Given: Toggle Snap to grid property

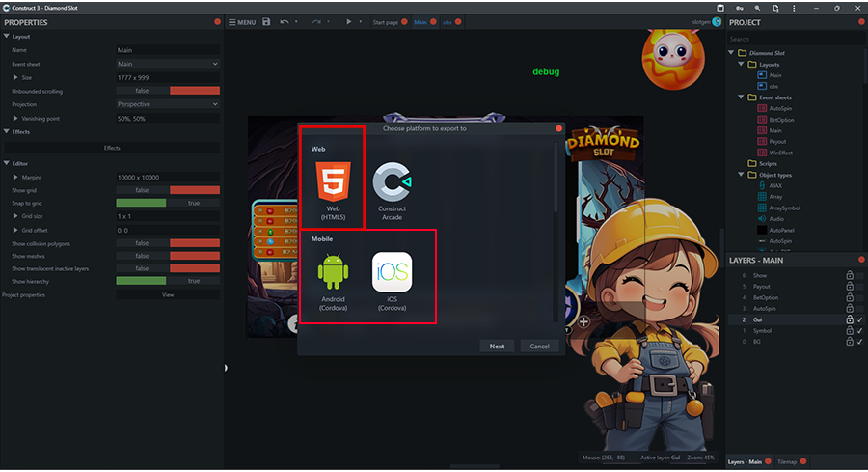Looking at the screenshot, I should point(168,203).
